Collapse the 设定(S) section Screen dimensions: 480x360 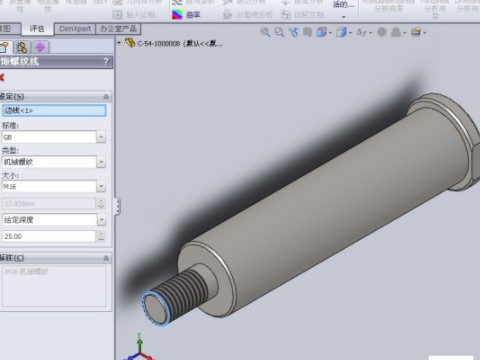pyautogui.click(x=106, y=97)
